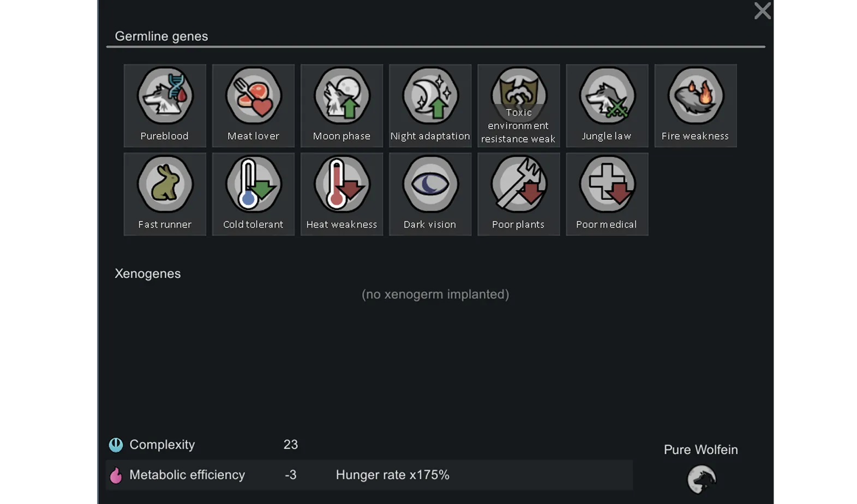Click the Fast runner rabbit icon
This screenshot has height=504, width=857.
point(165,184)
